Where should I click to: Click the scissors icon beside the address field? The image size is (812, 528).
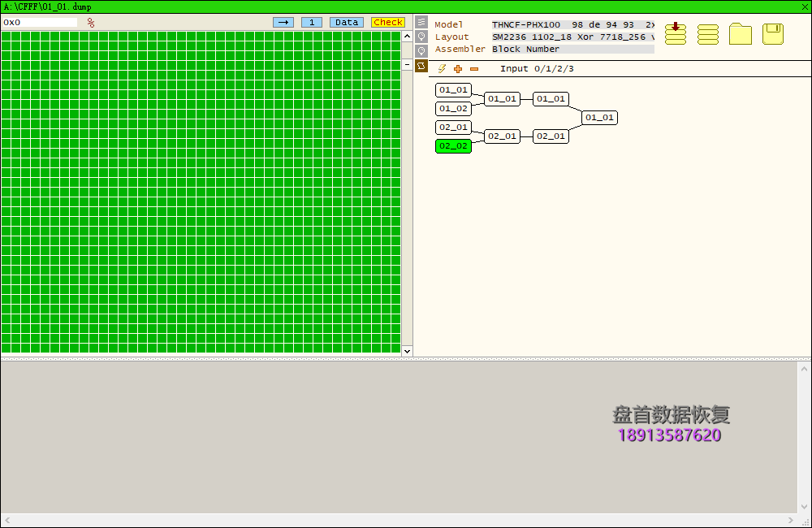click(90, 22)
